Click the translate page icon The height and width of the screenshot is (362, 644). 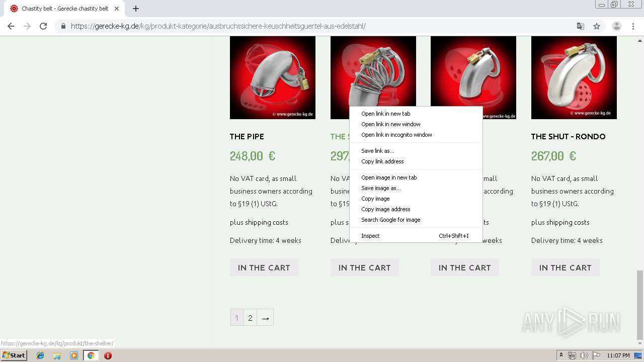coord(580,26)
